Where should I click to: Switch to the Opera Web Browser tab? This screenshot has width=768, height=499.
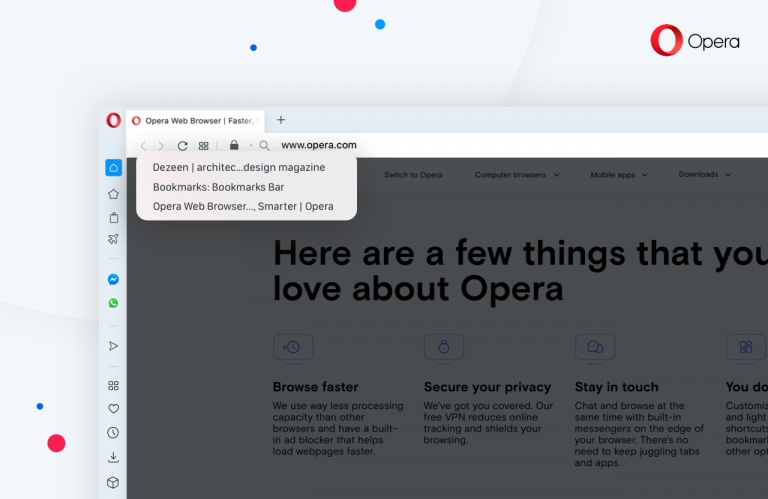click(x=195, y=120)
